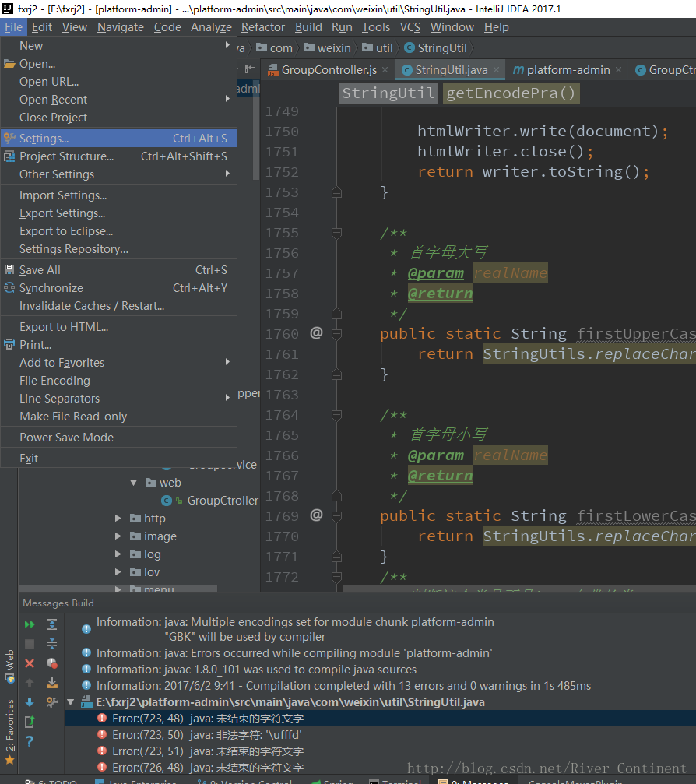Select Settings... in the File menu
696x784 pixels.
[x=118, y=138]
